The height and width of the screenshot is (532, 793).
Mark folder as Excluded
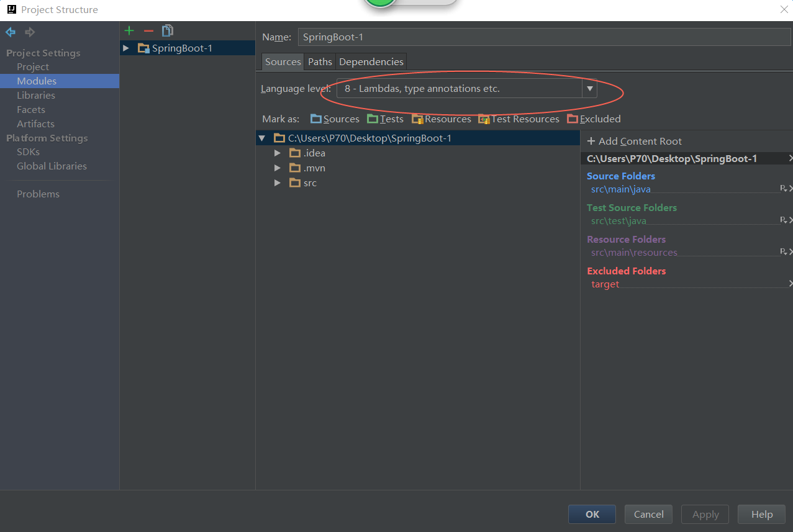click(x=594, y=119)
